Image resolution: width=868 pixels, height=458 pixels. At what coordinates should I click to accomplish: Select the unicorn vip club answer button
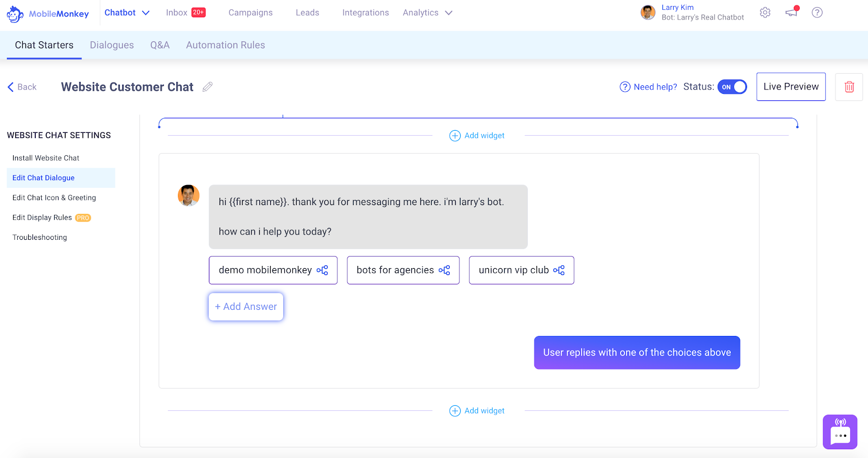521,270
